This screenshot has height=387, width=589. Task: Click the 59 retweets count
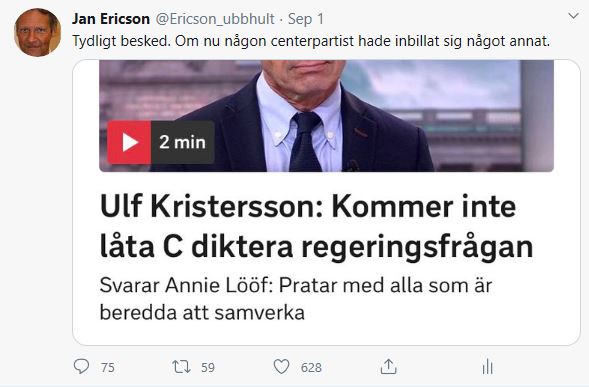click(x=208, y=367)
